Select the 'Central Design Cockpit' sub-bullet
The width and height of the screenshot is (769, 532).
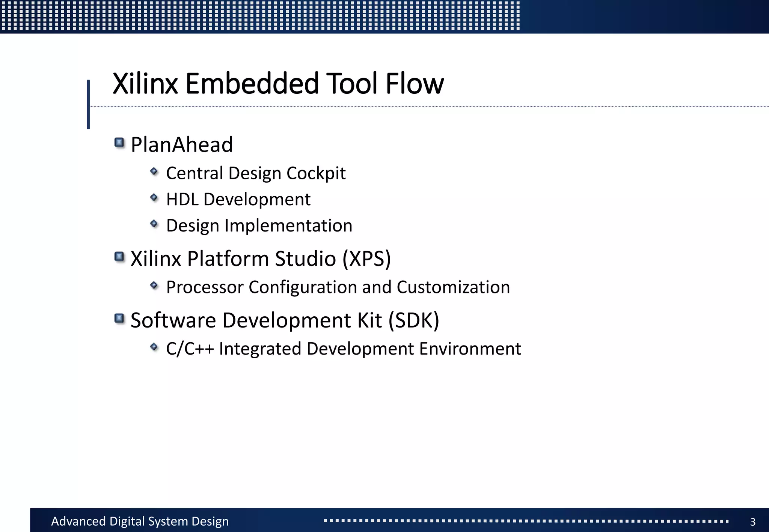256,174
